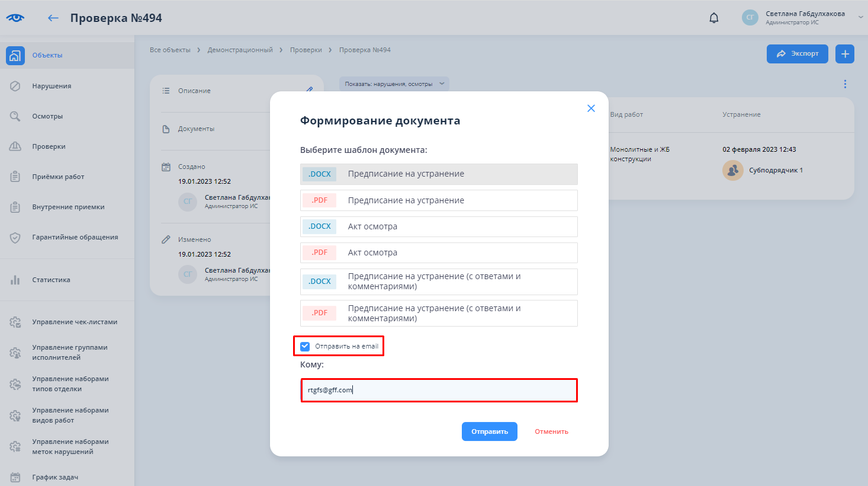The width and height of the screenshot is (868, 486).
Task: Click the Кому email input field
Action: pyautogui.click(x=438, y=390)
